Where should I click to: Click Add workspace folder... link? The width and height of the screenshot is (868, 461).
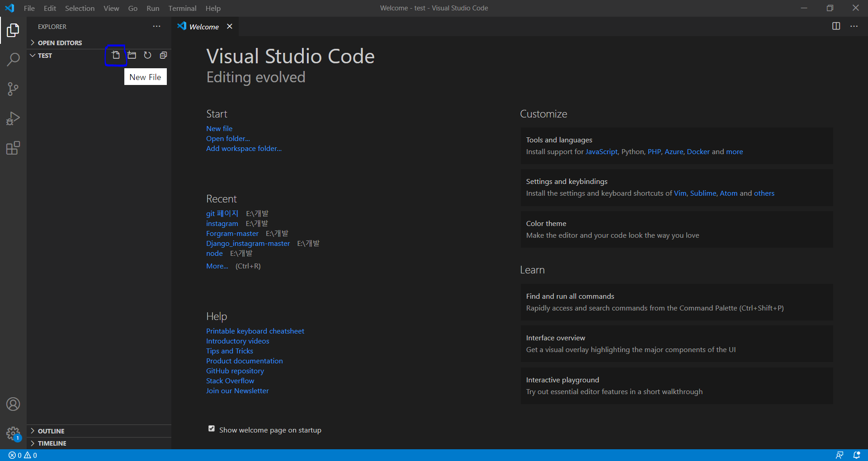point(244,148)
